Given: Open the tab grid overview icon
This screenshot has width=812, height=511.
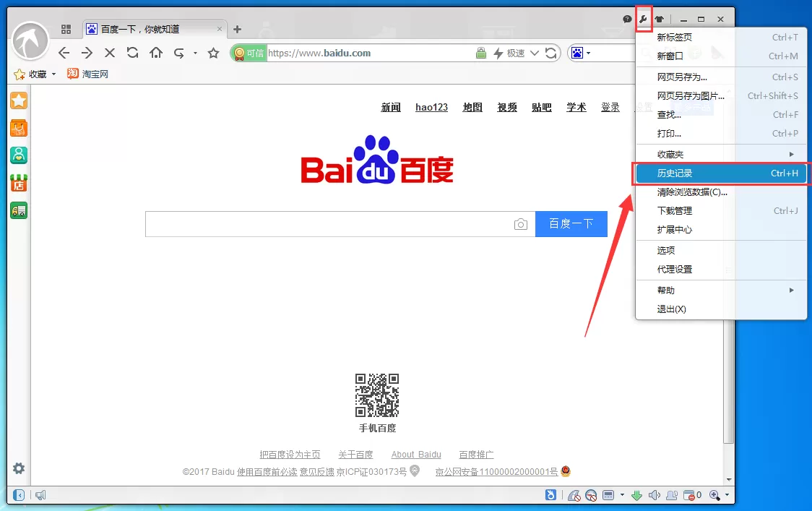Looking at the screenshot, I should [66, 30].
